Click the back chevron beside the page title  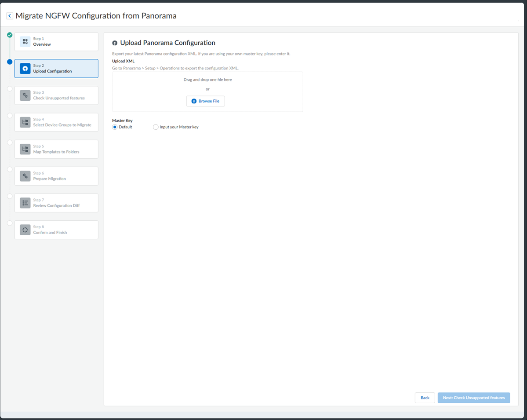tap(10, 16)
